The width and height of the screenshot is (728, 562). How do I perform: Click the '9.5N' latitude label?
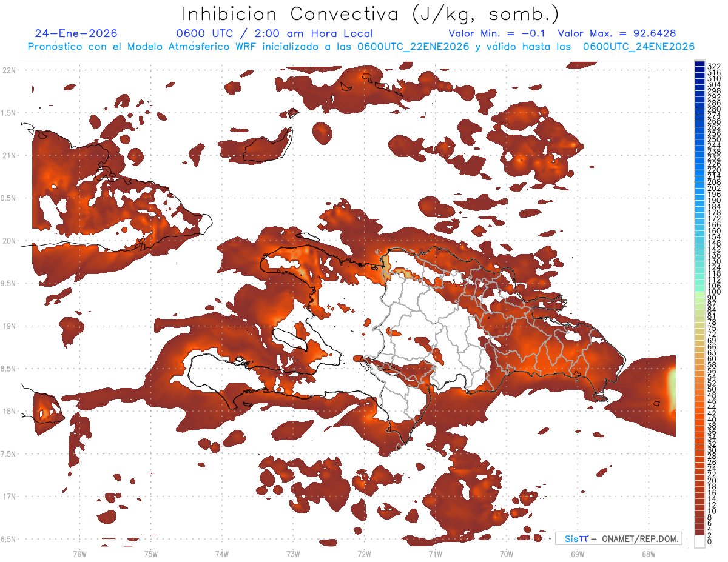(9, 283)
